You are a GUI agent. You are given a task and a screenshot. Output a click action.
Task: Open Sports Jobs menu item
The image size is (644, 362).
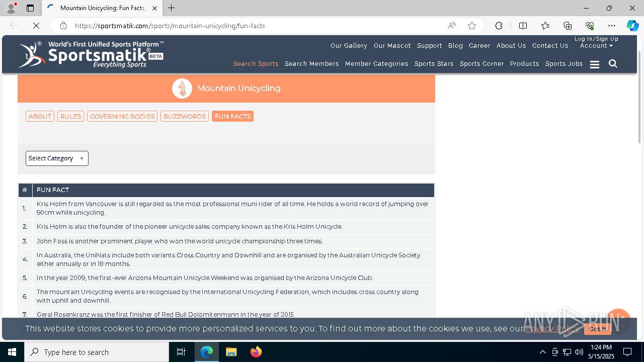pyautogui.click(x=564, y=64)
